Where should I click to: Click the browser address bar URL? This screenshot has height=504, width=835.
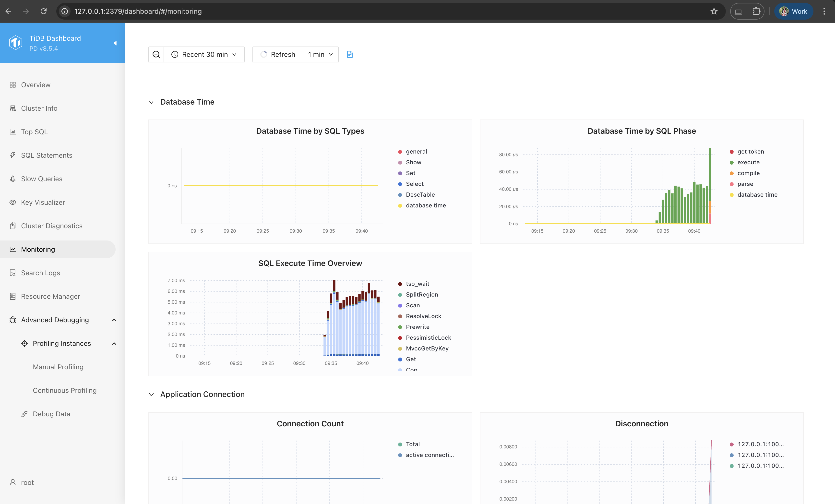tap(138, 11)
